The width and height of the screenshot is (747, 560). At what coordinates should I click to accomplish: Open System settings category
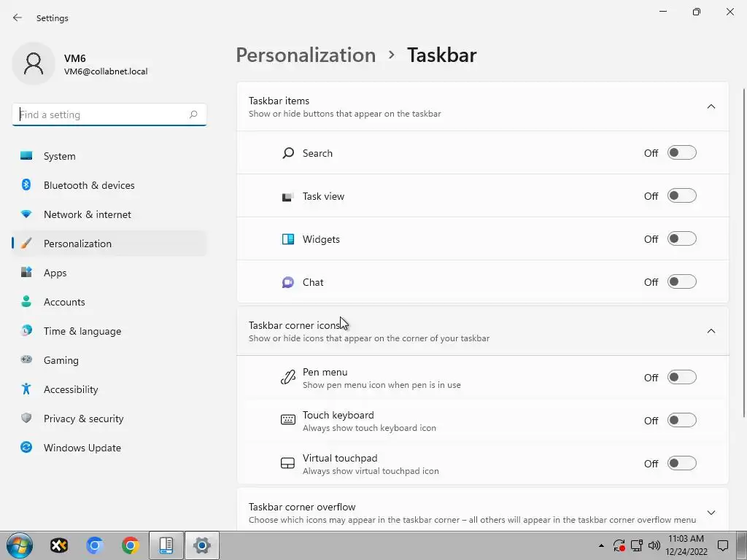[109, 156]
